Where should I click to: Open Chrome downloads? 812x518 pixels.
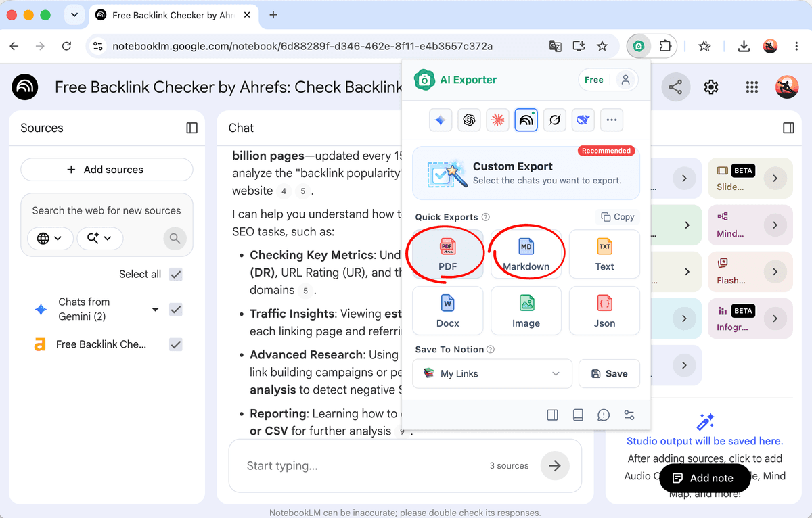pos(744,46)
